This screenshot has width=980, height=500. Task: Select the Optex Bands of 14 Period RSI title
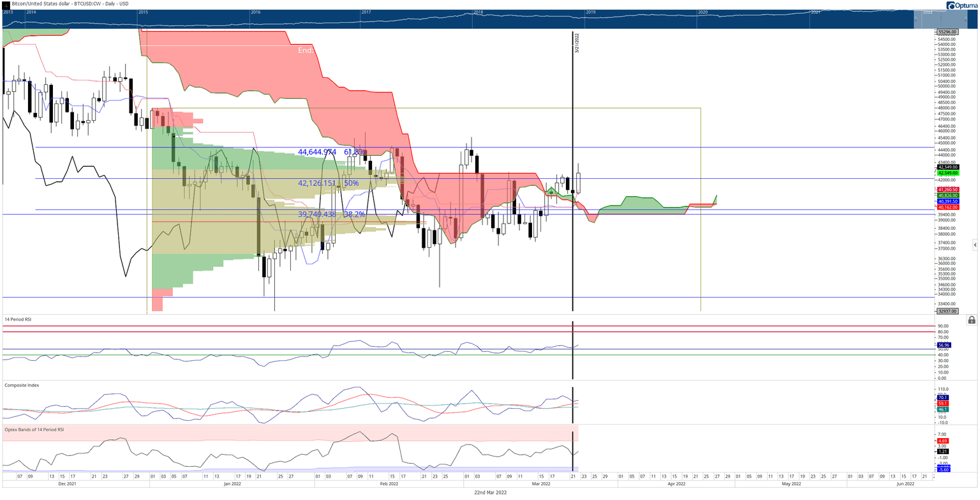tap(34, 428)
